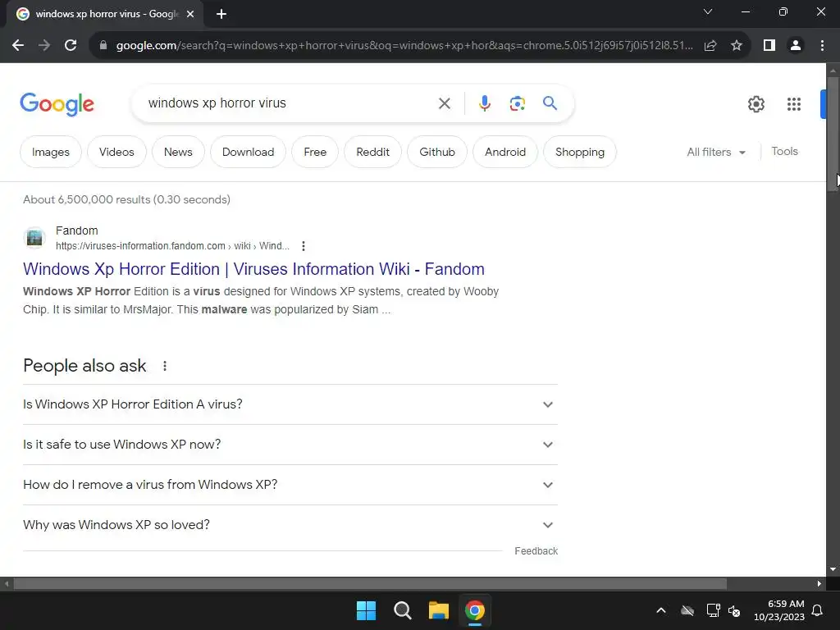
Task: Click the horizontal scrollbar thumb
Action: click(370, 584)
